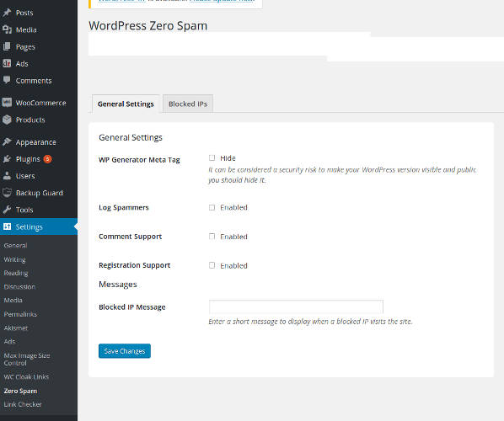Click the Posts pushpin icon
The width and height of the screenshot is (504, 421).
tap(7, 13)
